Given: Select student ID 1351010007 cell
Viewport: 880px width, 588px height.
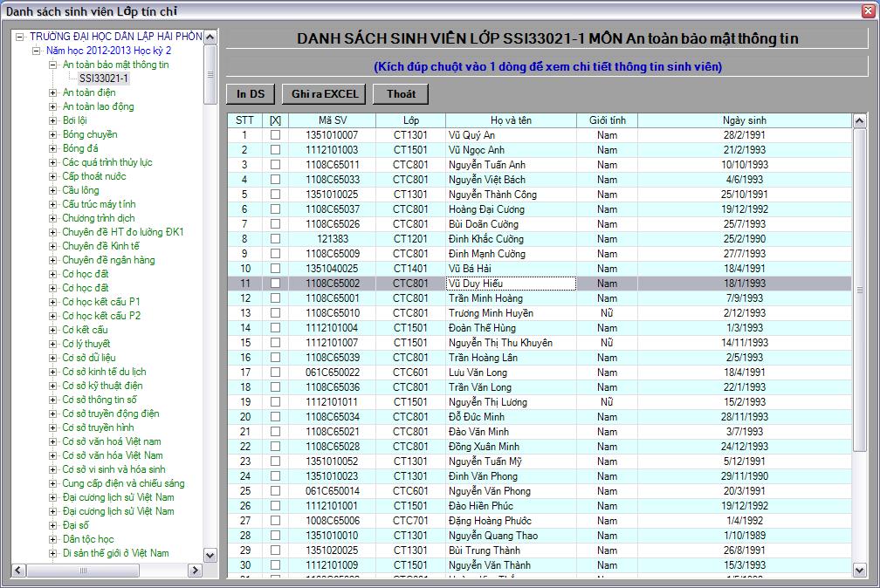Looking at the screenshot, I should click(x=332, y=135).
